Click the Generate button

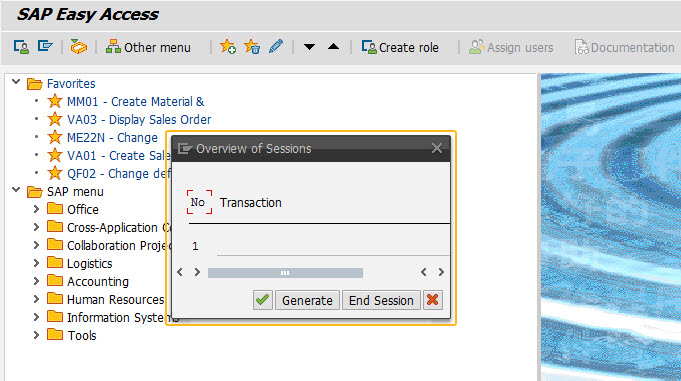(x=307, y=300)
